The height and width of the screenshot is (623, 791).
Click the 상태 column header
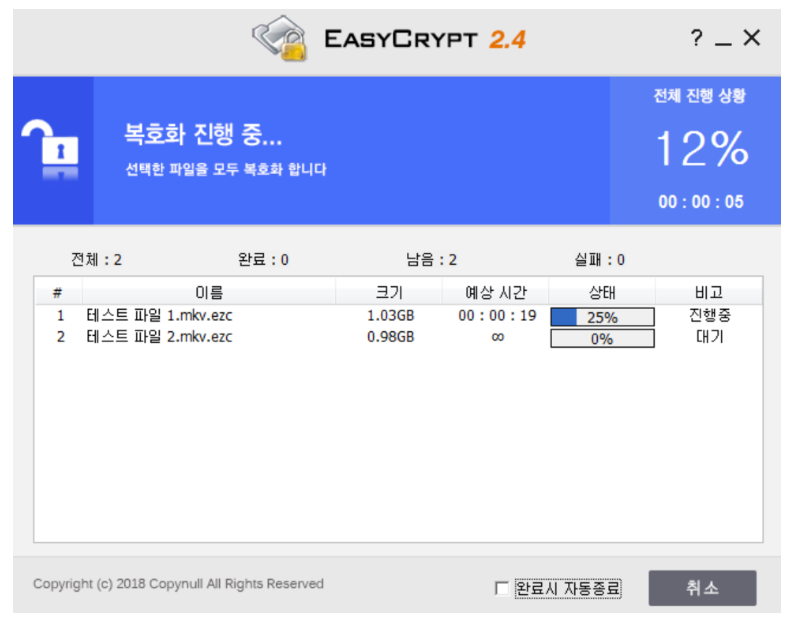[602, 292]
